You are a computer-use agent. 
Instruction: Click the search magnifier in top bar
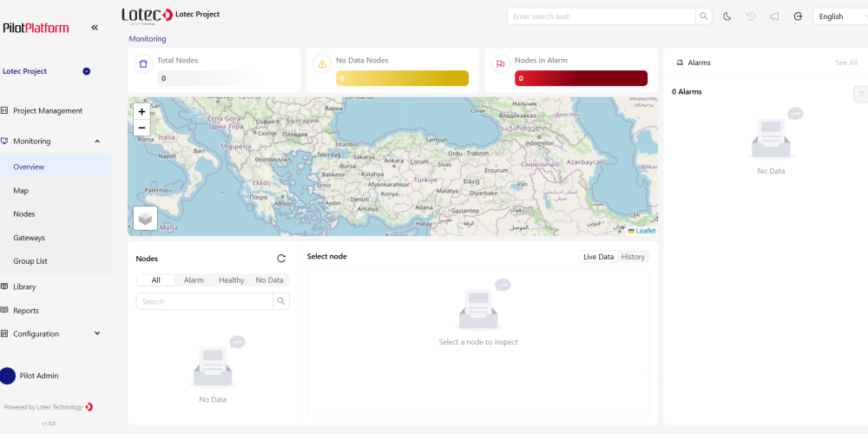point(704,16)
